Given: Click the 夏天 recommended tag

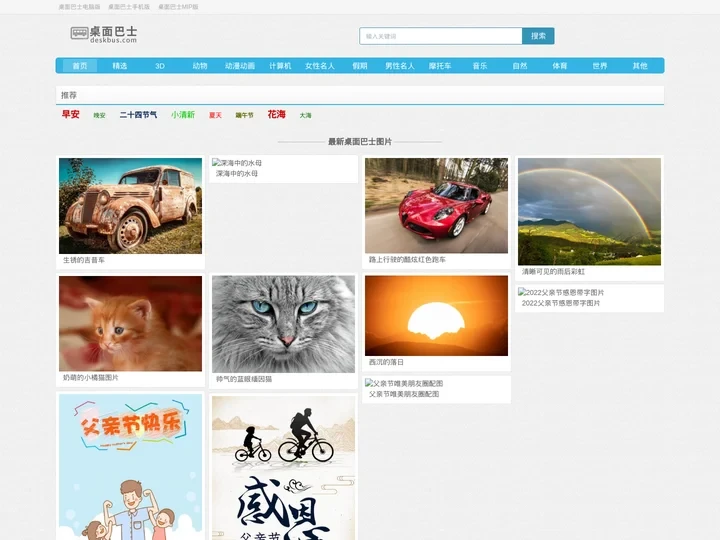Looking at the screenshot, I should (x=215, y=115).
